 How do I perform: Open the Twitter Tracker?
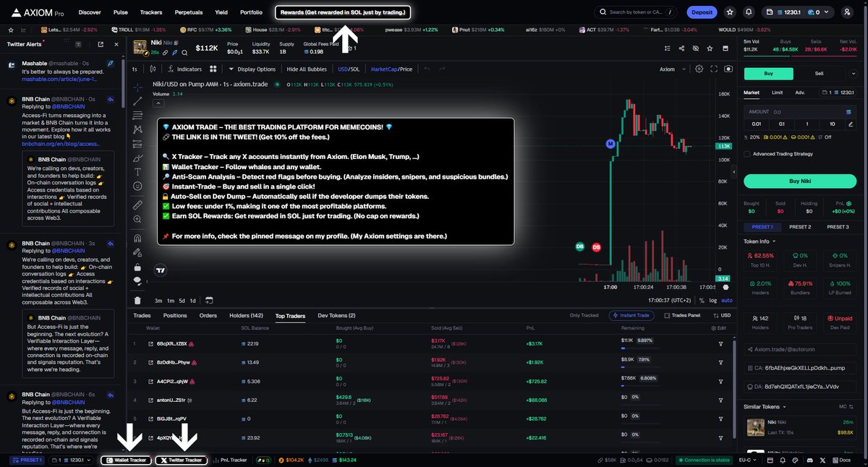[182, 460]
